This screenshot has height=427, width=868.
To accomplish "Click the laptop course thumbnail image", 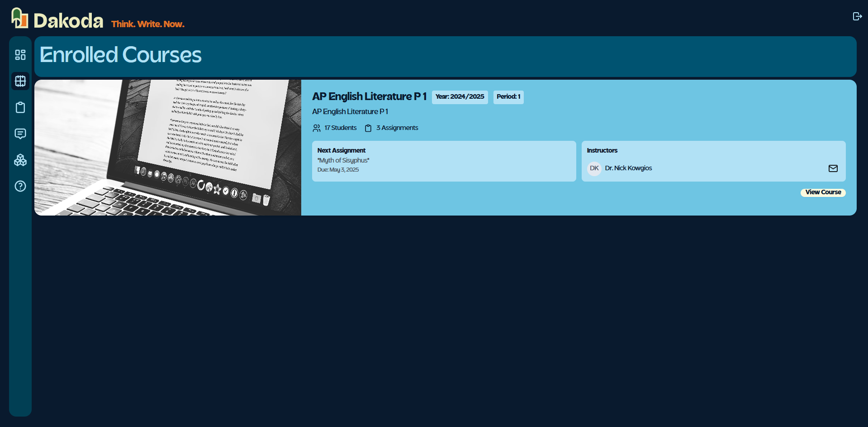I will 168,148.
